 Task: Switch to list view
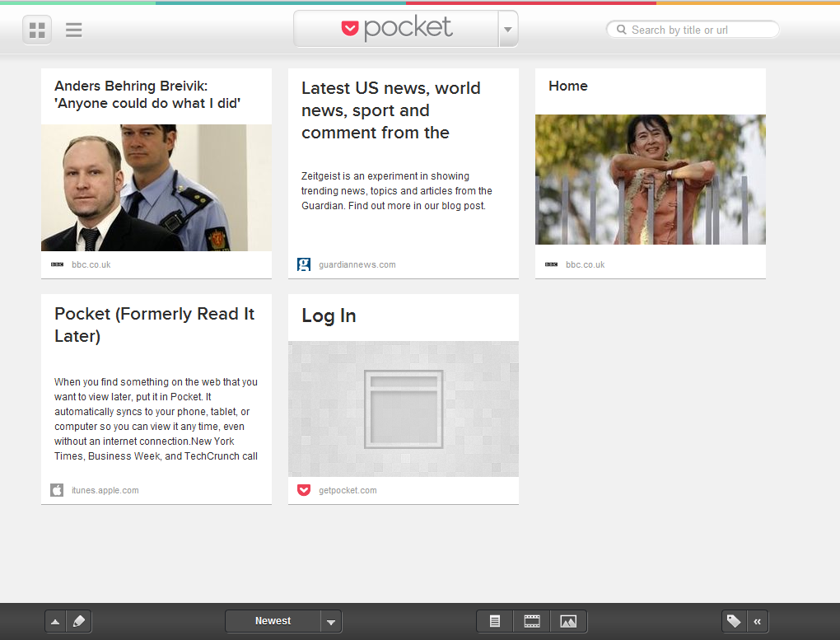(x=74, y=30)
